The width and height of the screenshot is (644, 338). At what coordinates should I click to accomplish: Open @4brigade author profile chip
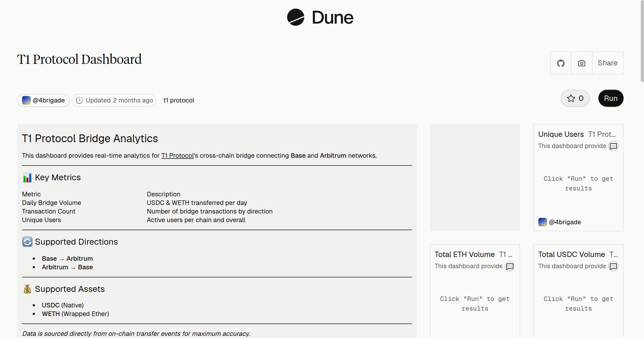coord(43,100)
